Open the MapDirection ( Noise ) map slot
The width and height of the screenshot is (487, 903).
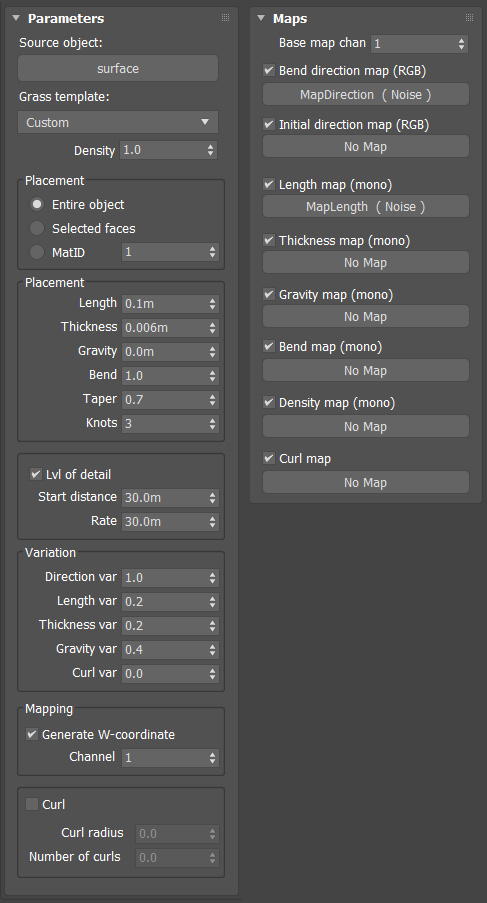(x=366, y=94)
